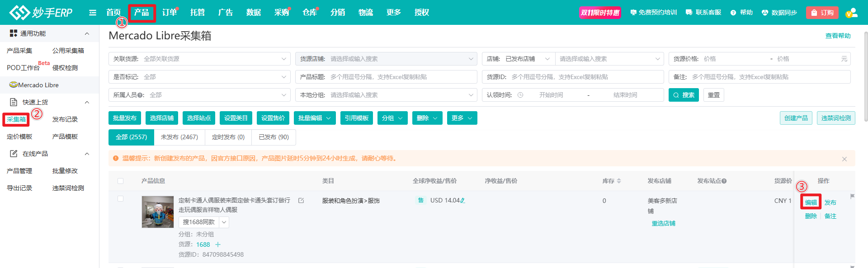
Task: Click the flag marker icon on product row
Action: point(852,196)
